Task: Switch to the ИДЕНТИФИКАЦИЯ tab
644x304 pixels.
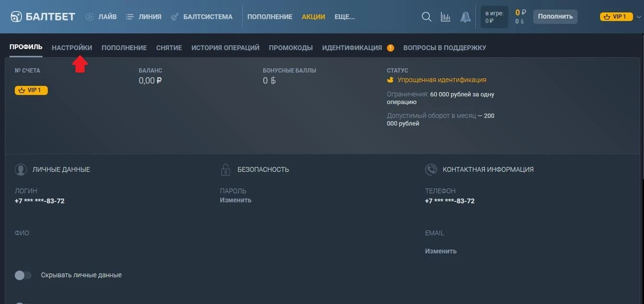Action: click(352, 48)
